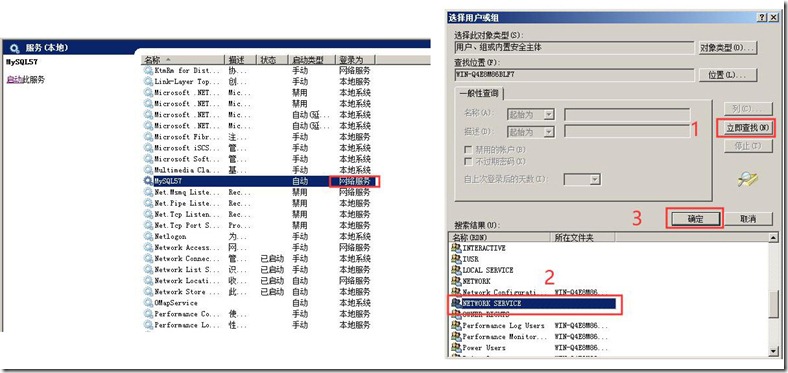
Task: Select the NETWORK SERVICE user icon
Action: (x=456, y=303)
